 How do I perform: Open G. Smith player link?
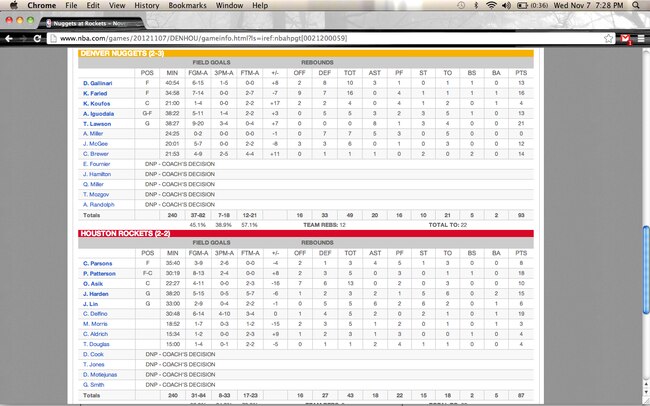93,385
